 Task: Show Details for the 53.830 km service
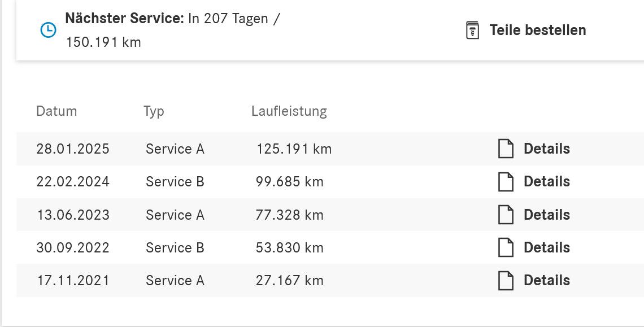tap(547, 247)
